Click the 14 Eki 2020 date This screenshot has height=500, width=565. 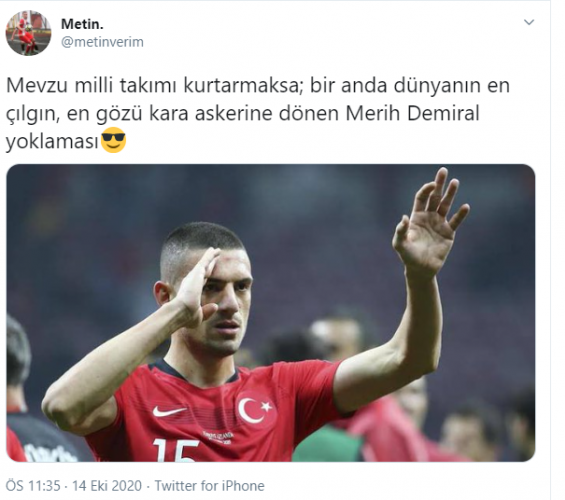coord(107,486)
